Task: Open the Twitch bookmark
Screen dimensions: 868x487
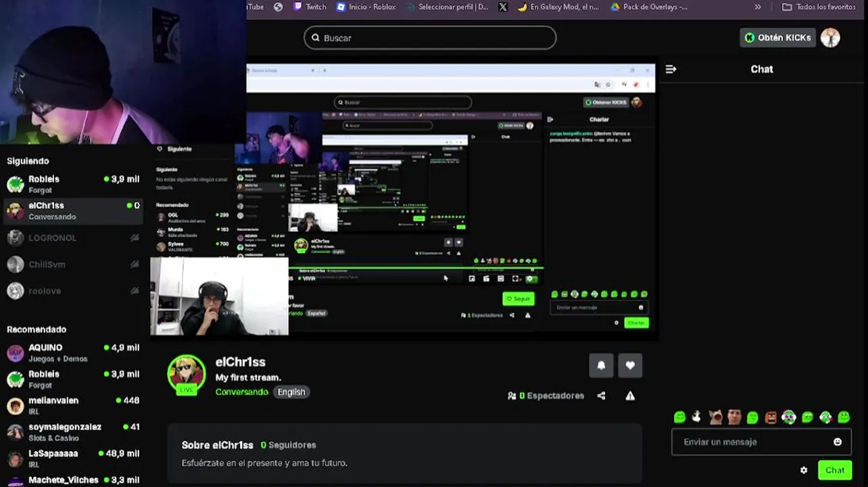Action: [x=310, y=7]
